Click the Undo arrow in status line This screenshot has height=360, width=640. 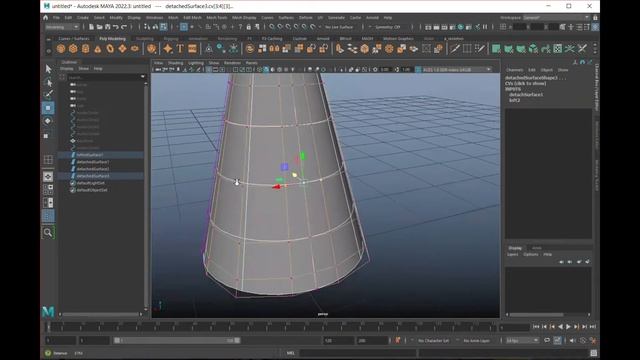[x=116, y=27]
